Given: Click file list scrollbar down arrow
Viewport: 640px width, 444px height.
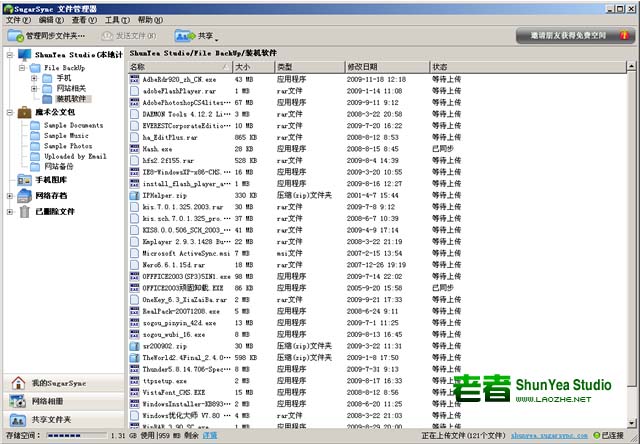Looking at the screenshot, I should (631, 423).
